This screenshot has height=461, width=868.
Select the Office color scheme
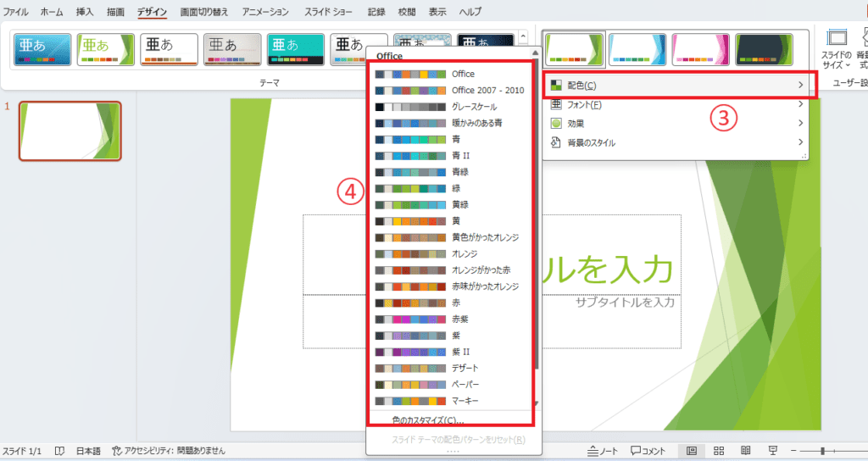pos(451,75)
